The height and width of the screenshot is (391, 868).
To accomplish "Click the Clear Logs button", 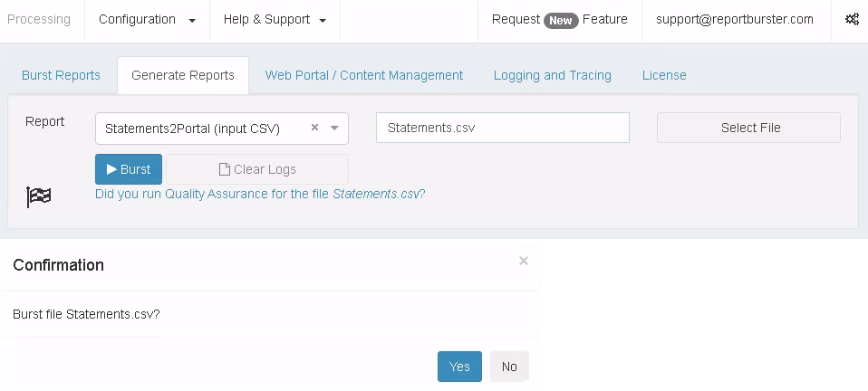I will [257, 169].
